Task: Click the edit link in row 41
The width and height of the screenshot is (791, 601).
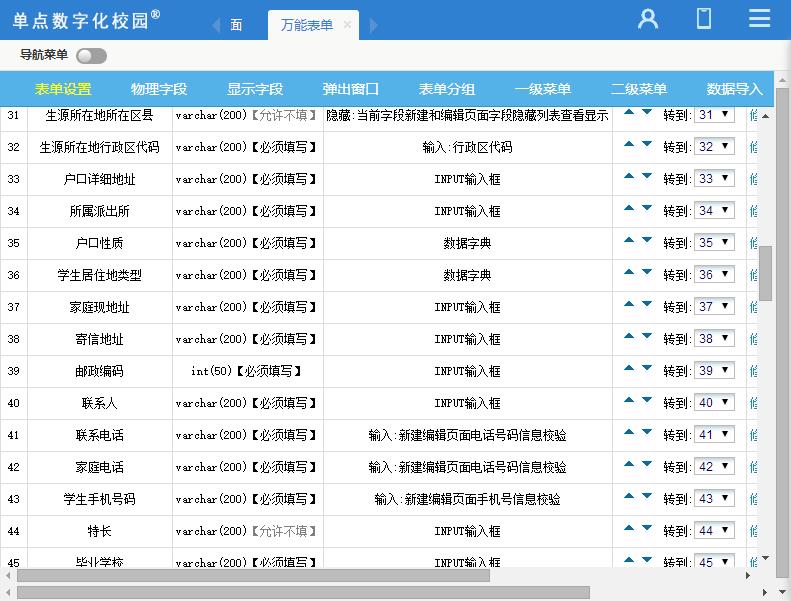Action: pyautogui.click(x=753, y=435)
